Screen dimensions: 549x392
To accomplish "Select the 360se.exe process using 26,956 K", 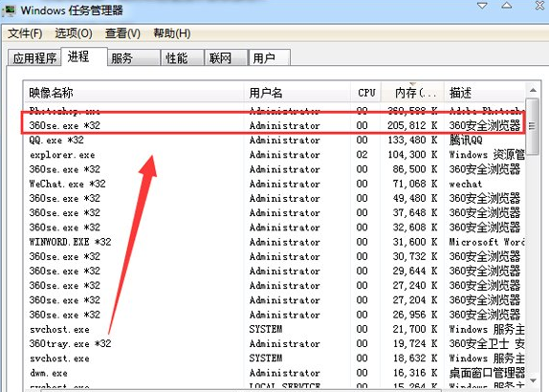I will pyautogui.click(x=274, y=315).
